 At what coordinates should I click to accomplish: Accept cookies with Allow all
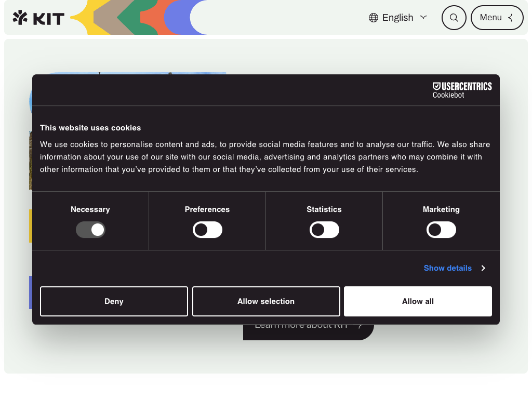(x=418, y=301)
